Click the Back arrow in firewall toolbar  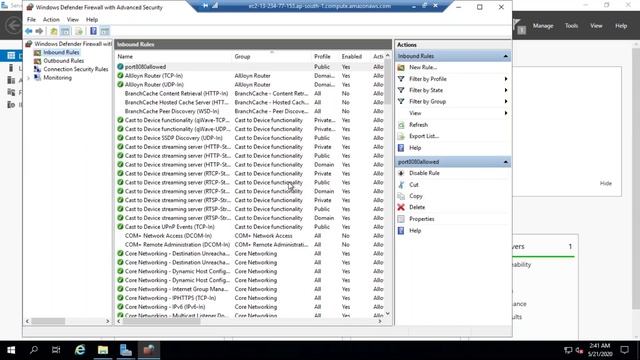click(x=29, y=31)
